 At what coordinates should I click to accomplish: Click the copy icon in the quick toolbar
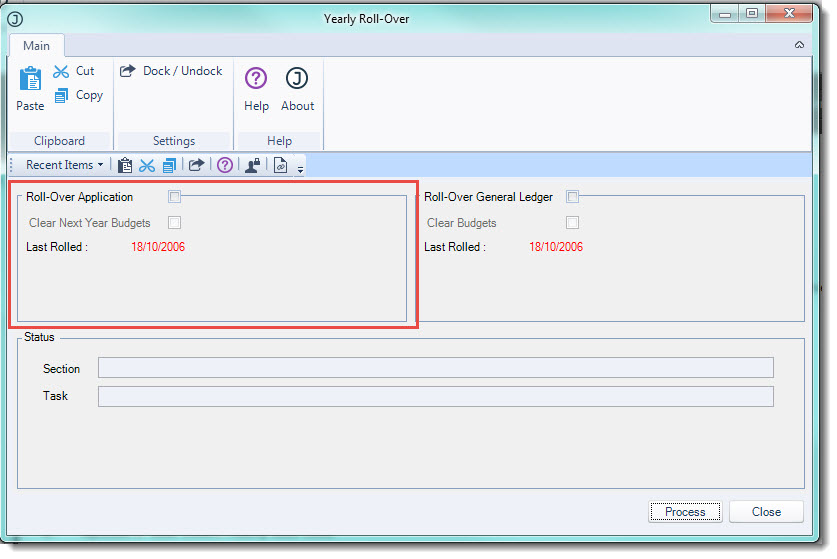tap(169, 166)
